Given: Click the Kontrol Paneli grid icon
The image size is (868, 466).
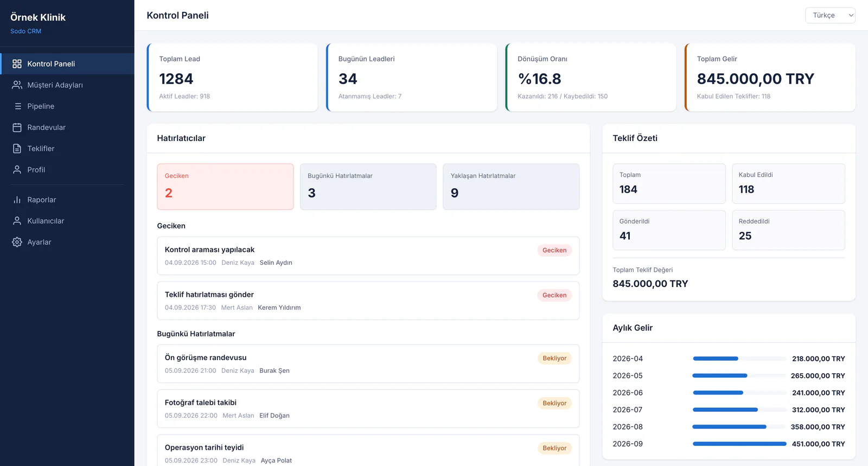Looking at the screenshot, I should [17, 64].
